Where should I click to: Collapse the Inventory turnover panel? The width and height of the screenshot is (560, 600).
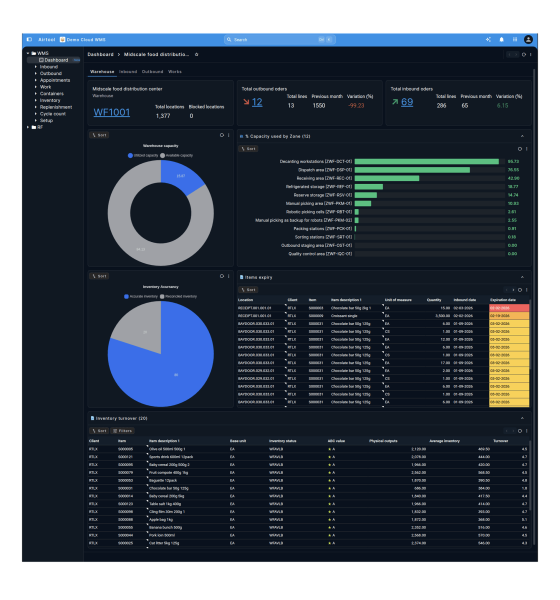[x=522, y=418]
